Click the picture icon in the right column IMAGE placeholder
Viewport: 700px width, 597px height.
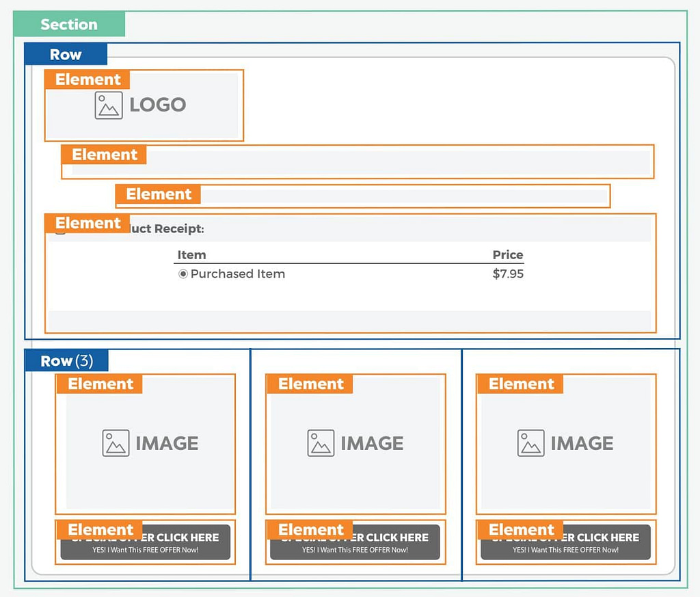click(x=530, y=443)
